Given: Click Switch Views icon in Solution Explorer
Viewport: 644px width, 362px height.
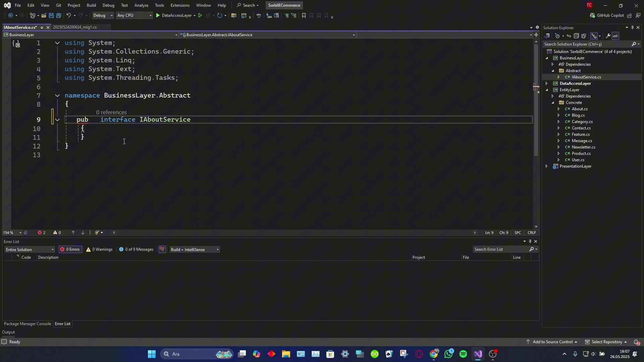Looking at the screenshot, I should (547, 36).
